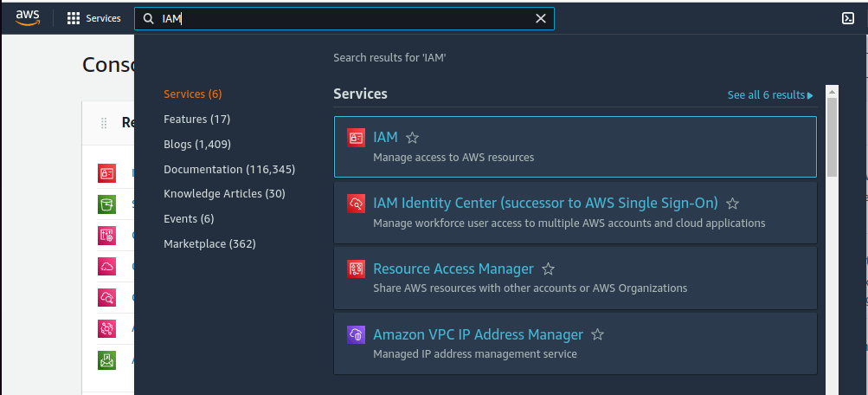The width and height of the screenshot is (868, 395).
Task: Click green S3 bucket icon in console
Action: point(106,204)
